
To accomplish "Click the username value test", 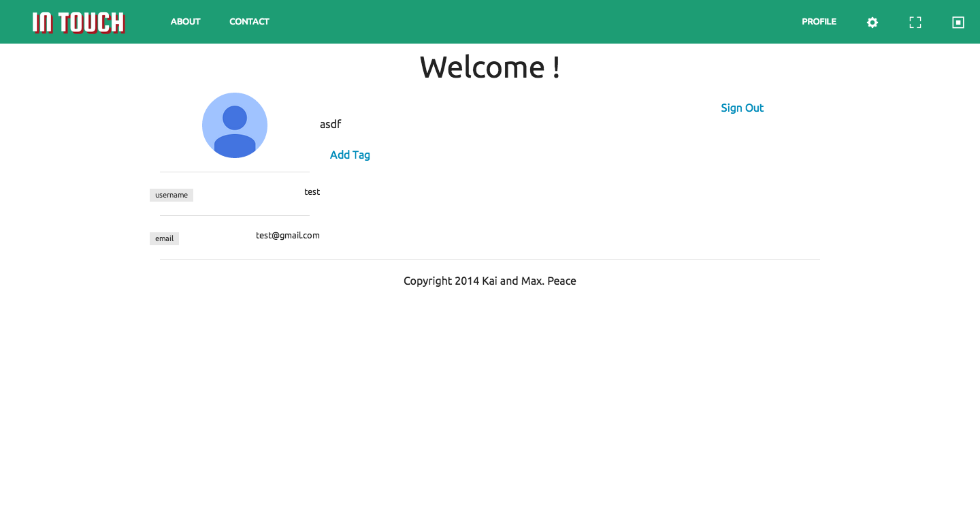I will pyautogui.click(x=312, y=192).
